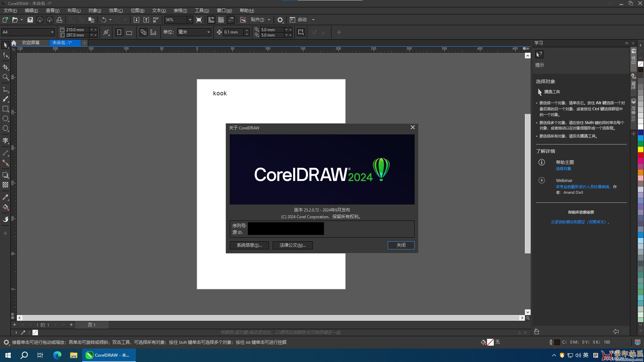Select the Freehand curve tool
Viewport: 644px width, 362px height.
[5, 89]
